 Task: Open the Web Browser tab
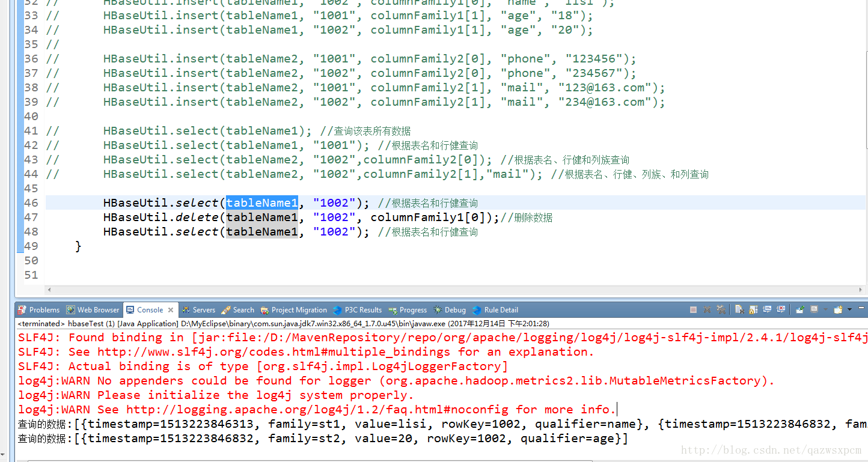(x=93, y=310)
